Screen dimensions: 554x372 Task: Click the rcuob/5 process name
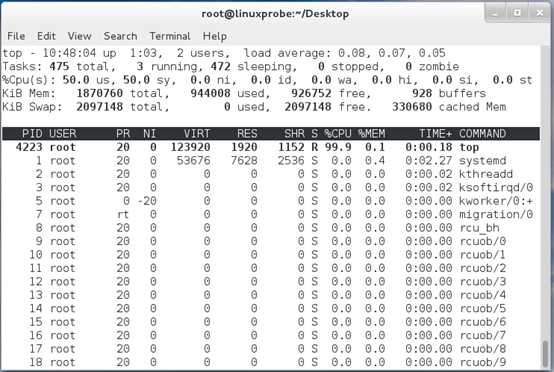(x=482, y=308)
